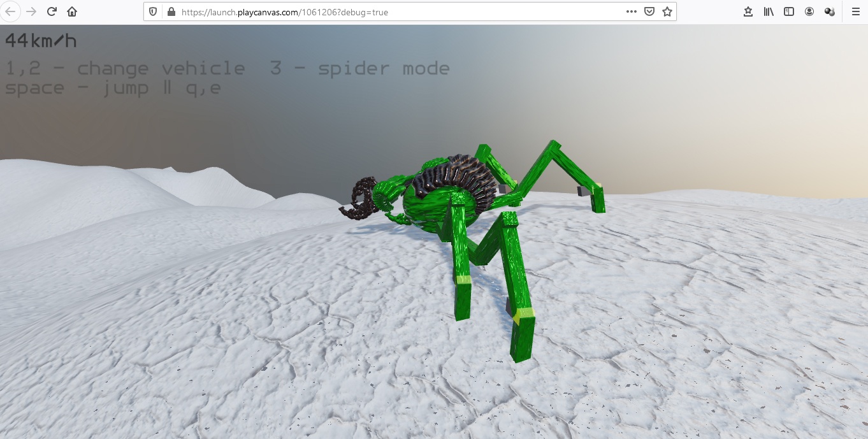Open tracking protection shield panel
The width and height of the screenshot is (868, 439).
(x=153, y=11)
